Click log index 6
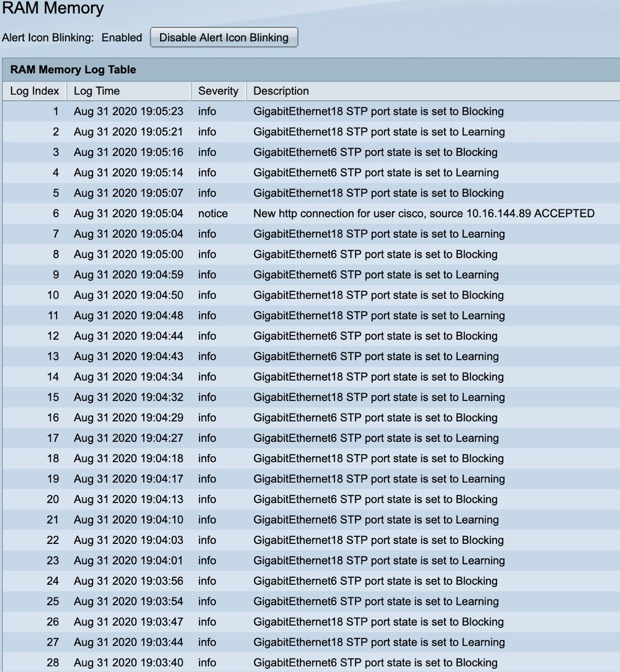The width and height of the screenshot is (620, 672). [56, 214]
